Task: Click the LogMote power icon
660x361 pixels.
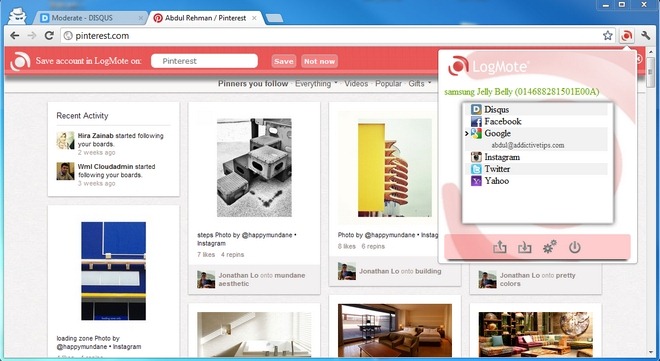Action: coord(575,247)
